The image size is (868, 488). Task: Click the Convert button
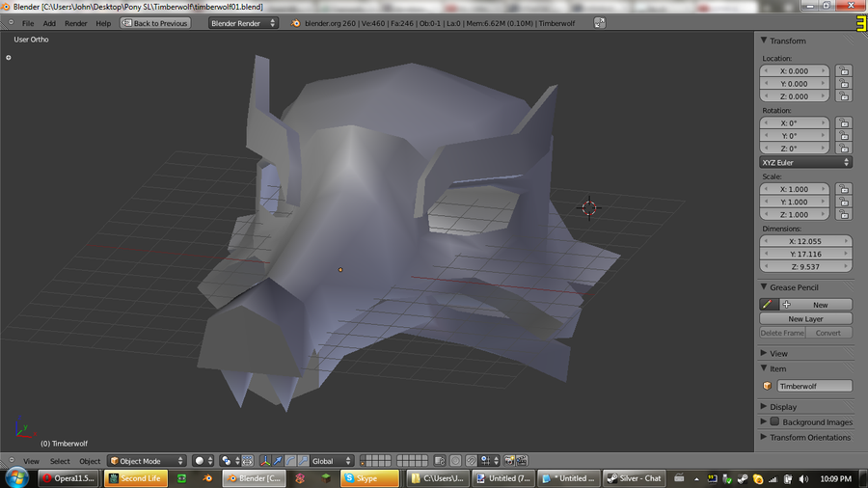click(x=828, y=333)
